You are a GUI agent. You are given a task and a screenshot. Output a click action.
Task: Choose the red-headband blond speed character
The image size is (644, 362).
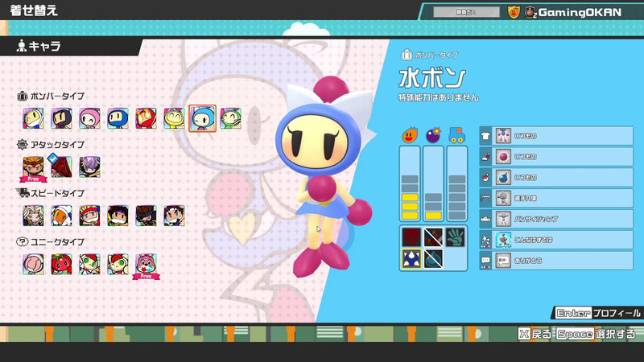tap(89, 216)
